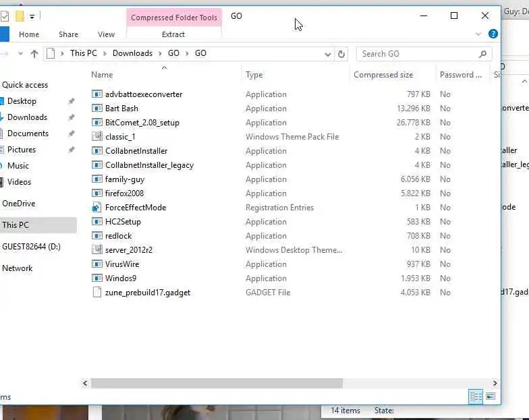Image resolution: width=529 pixels, height=420 pixels.
Task: Open Videos in the navigation pane
Action: coord(19,182)
